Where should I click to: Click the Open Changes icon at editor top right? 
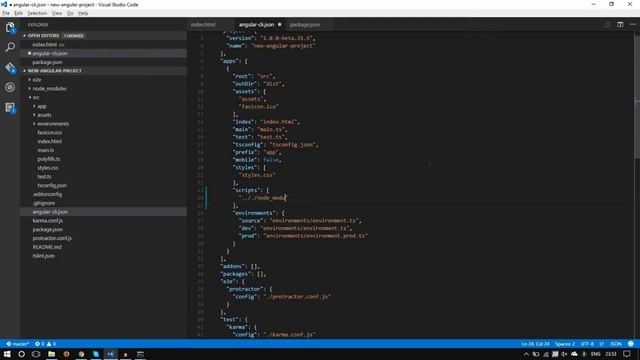click(607, 24)
